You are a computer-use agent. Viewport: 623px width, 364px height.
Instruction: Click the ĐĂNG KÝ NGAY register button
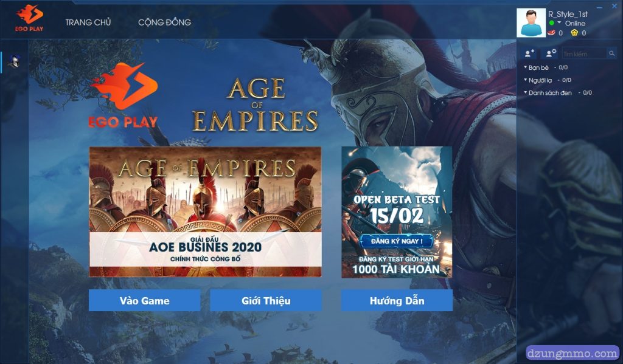pyautogui.click(x=397, y=241)
